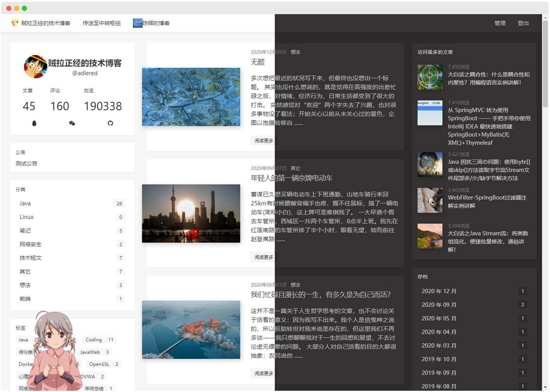Click the icon next to 陈辉的博客
Screen dimensions: 550x392
click(137, 23)
